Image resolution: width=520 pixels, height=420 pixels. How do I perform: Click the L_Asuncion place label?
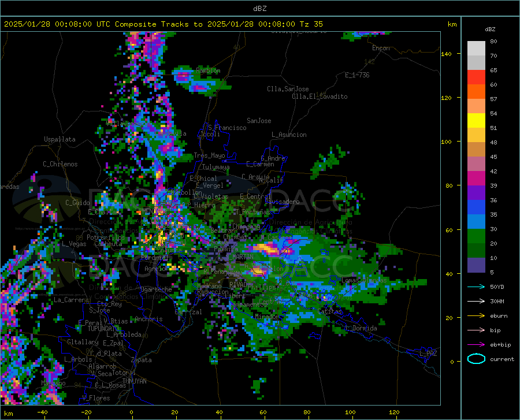coord(289,135)
